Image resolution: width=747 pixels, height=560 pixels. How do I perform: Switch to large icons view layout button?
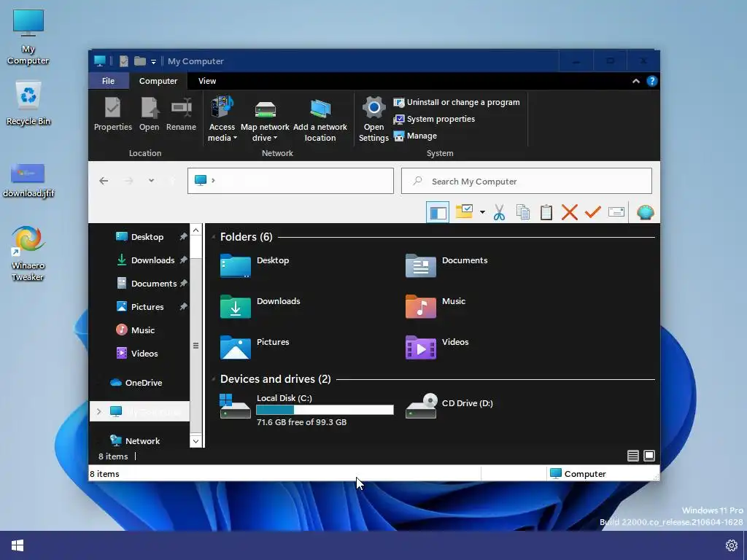(649, 456)
